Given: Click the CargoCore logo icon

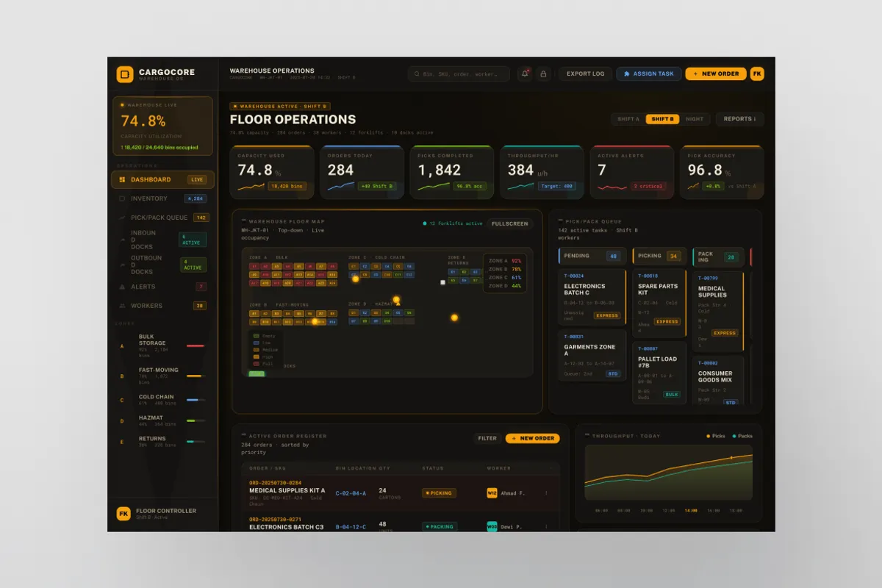Looking at the screenshot, I should pyautogui.click(x=125, y=74).
